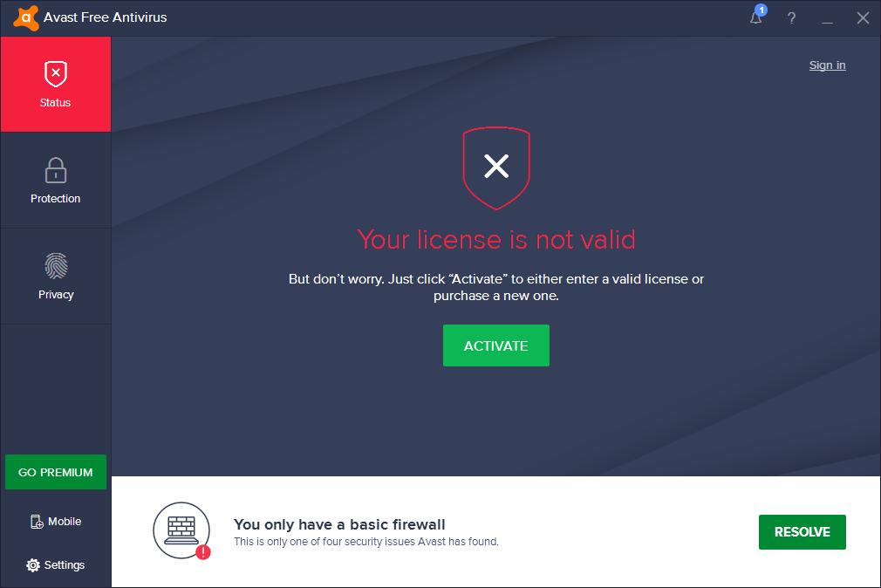Click the "Your license is not valid" message
This screenshot has width=881, height=588.
tap(496, 239)
